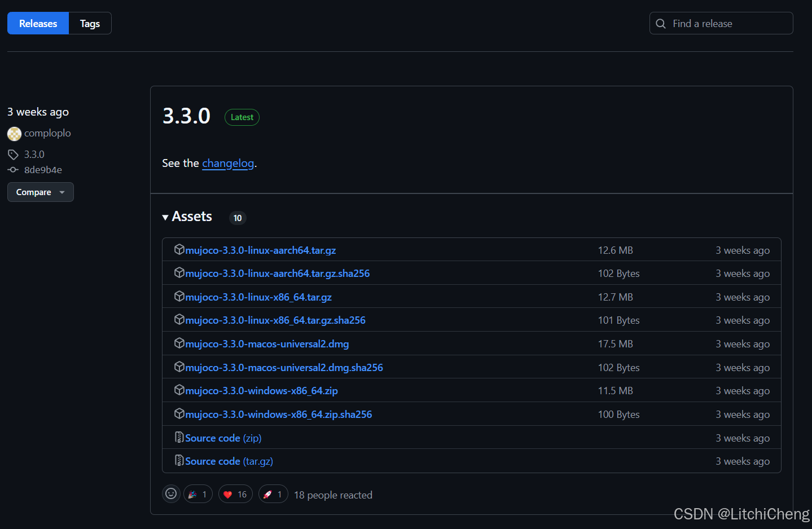The image size is (812, 529).
Task: Download mujoco-3.3.0-linux-x86_64.tar.gz.sha256
Action: pyautogui.click(x=275, y=320)
